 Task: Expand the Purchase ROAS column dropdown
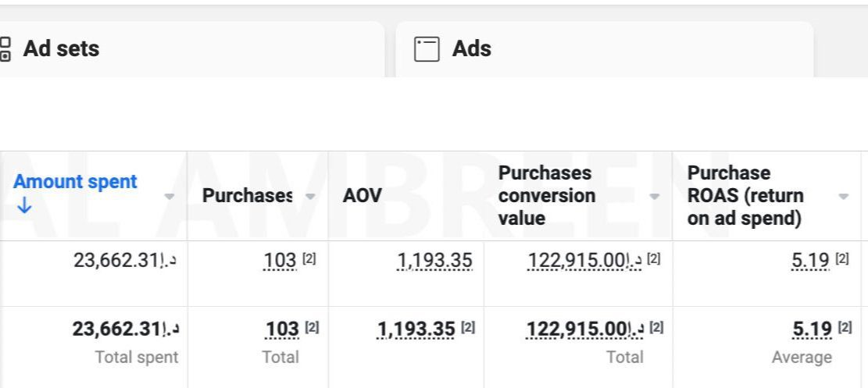pyautogui.click(x=843, y=196)
